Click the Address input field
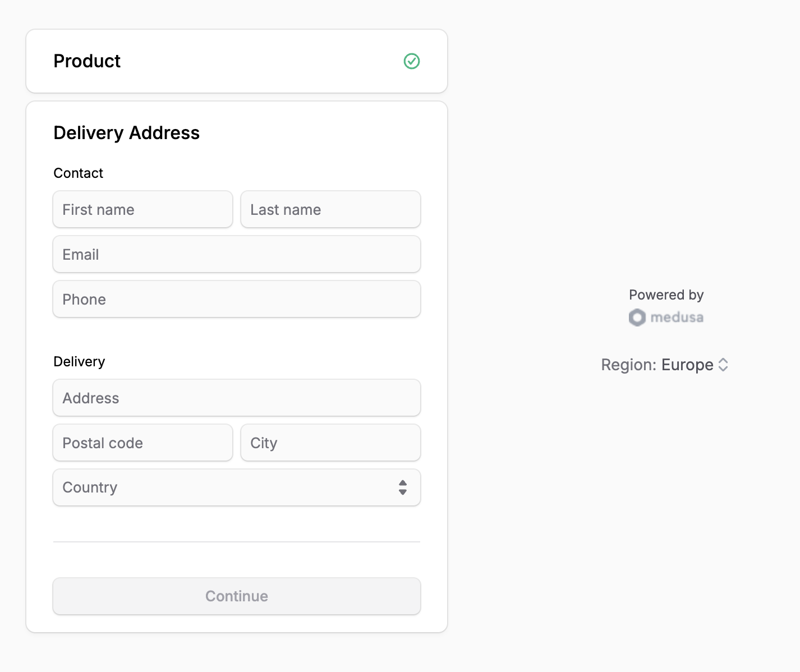 point(236,398)
